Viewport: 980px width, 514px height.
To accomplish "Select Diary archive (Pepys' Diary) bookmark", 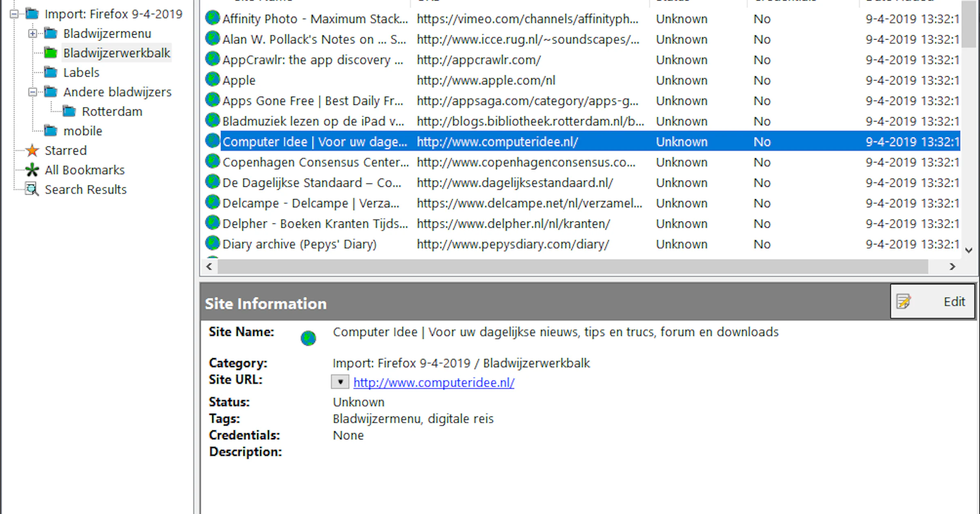I will (299, 244).
